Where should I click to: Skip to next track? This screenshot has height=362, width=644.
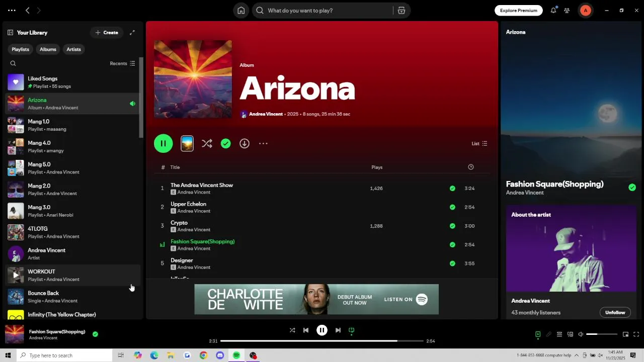point(338,330)
